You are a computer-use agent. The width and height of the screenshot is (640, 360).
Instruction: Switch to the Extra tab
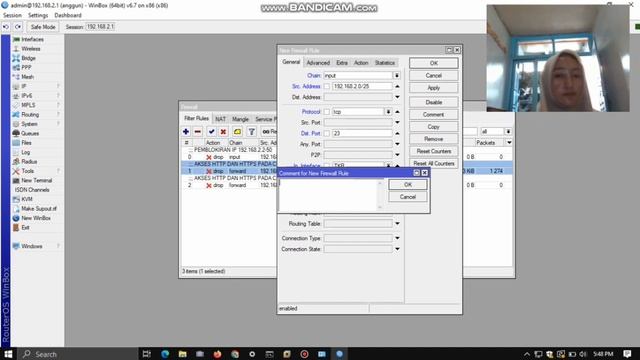coord(342,63)
